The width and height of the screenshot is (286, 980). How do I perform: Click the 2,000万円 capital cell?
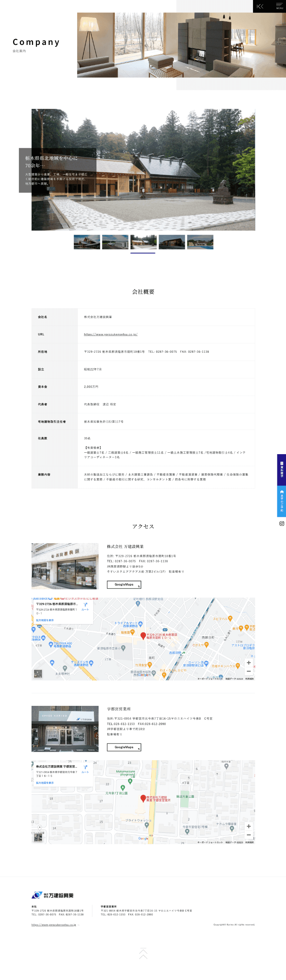click(91, 387)
